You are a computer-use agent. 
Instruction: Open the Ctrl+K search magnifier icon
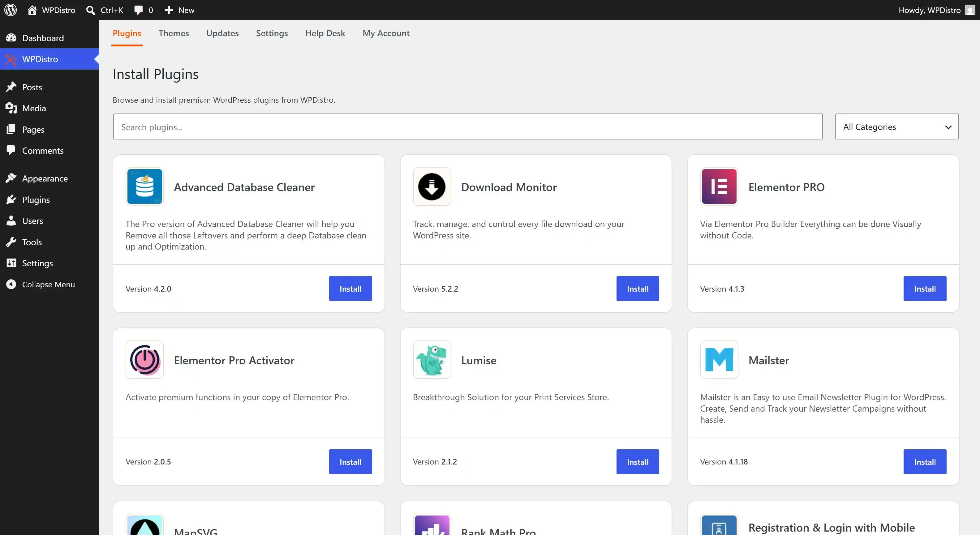[x=91, y=10]
